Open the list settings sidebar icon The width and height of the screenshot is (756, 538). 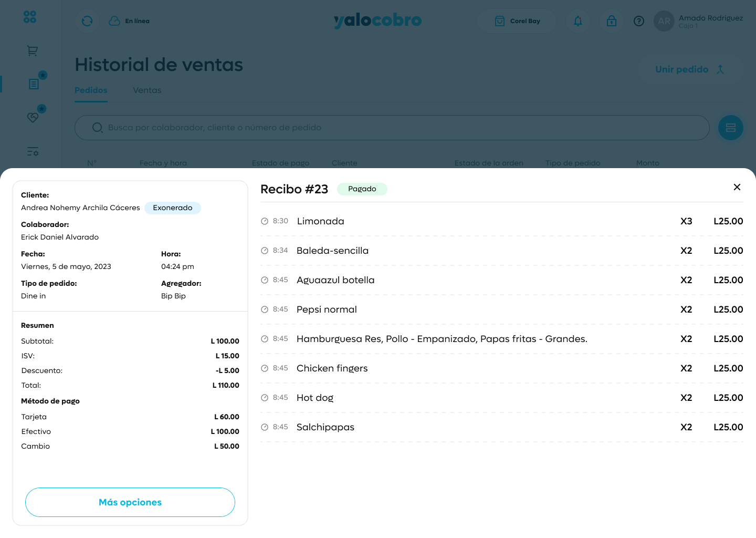(x=33, y=152)
